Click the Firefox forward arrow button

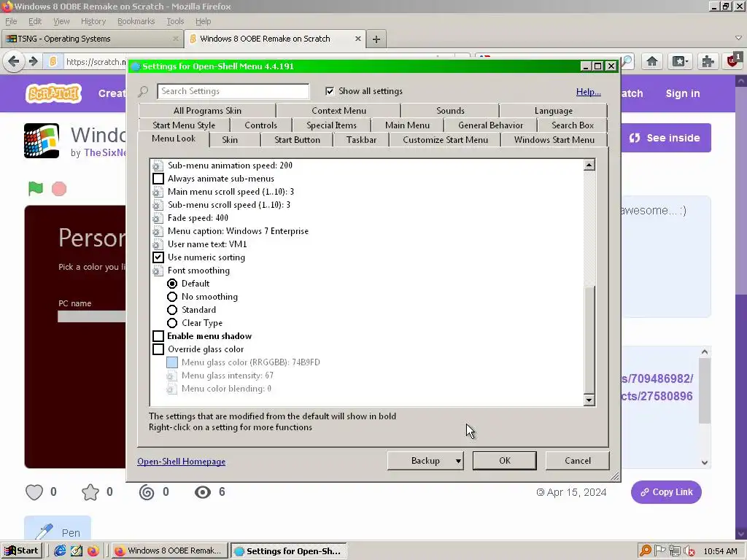pos(33,61)
